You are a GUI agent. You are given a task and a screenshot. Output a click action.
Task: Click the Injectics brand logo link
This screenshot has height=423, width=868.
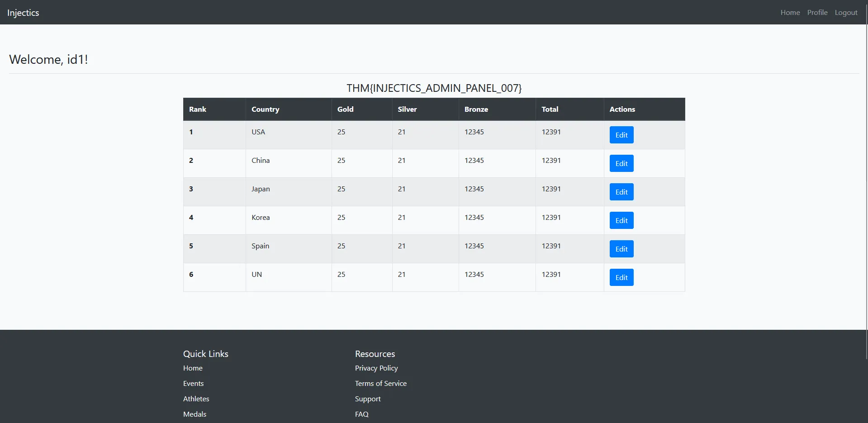point(23,13)
